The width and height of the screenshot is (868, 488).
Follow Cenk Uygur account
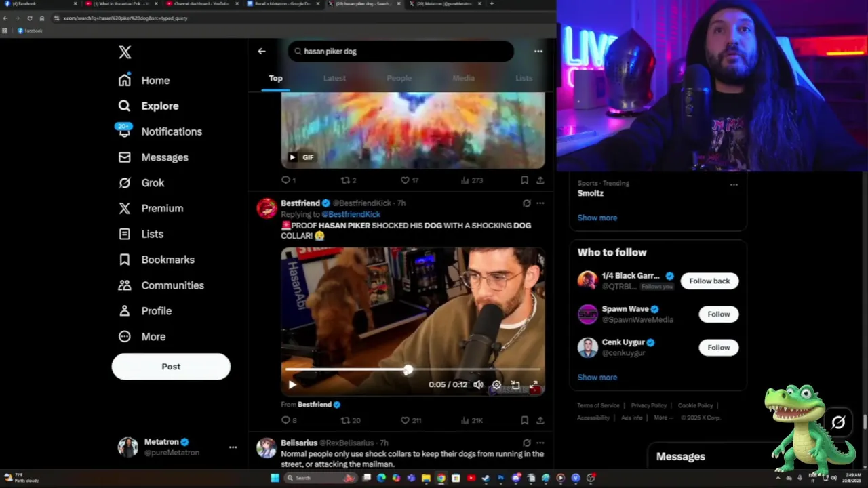coord(718,347)
